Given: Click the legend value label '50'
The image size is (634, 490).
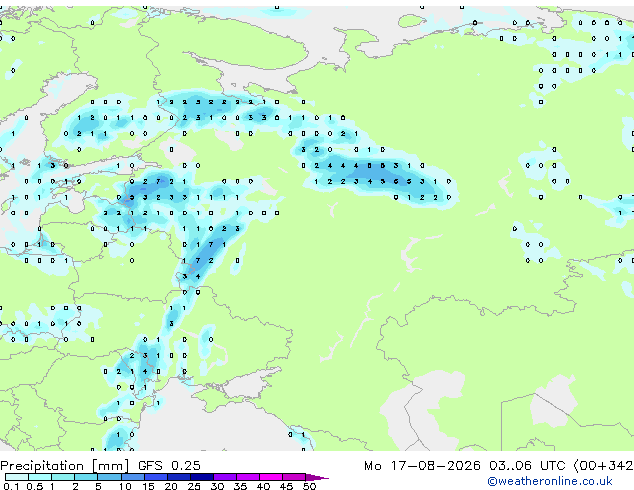Looking at the screenshot, I should tap(309, 486).
